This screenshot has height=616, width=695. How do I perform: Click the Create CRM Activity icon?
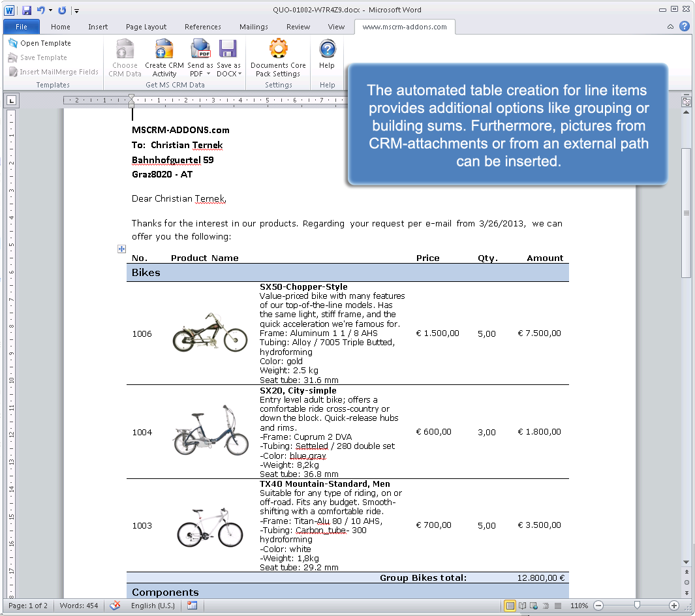pos(164,49)
